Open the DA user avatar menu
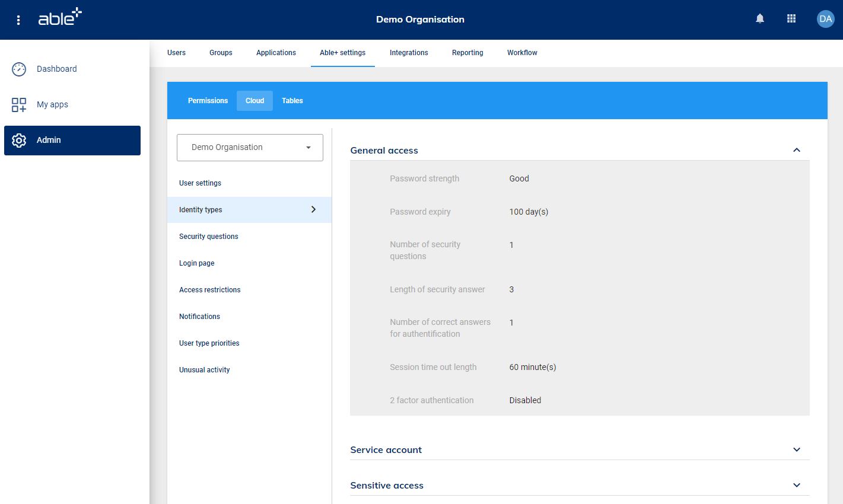Viewport: 843px width, 504px height. [825, 19]
